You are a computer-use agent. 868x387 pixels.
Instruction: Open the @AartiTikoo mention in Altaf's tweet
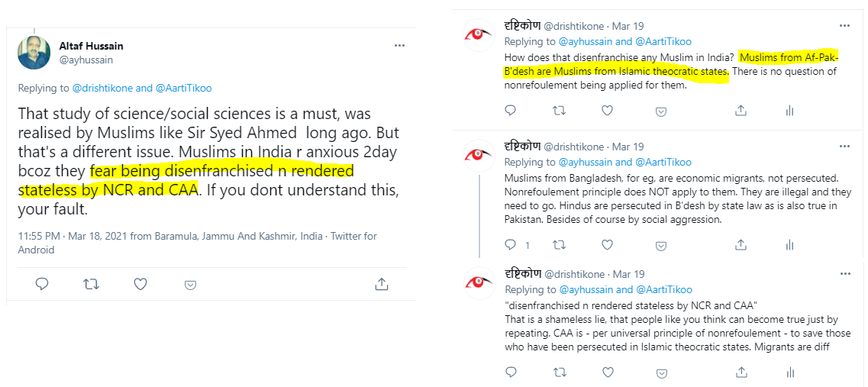[x=184, y=88]
